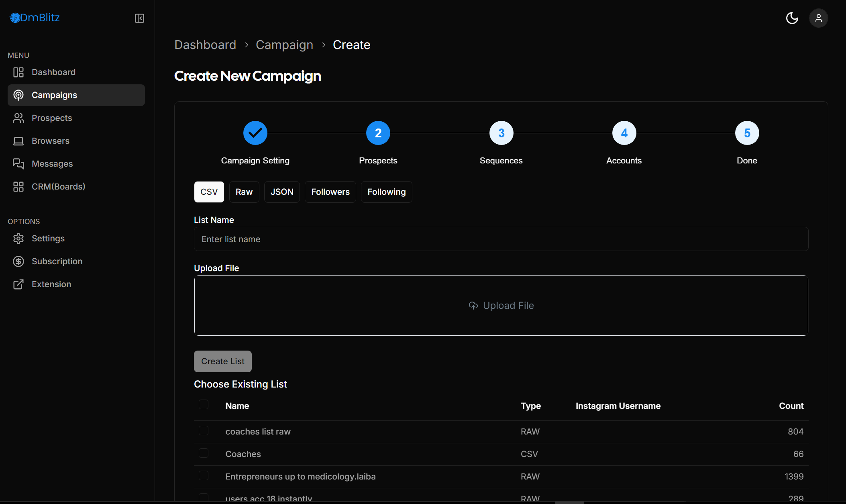Open Messages in the sidebar

76,164
